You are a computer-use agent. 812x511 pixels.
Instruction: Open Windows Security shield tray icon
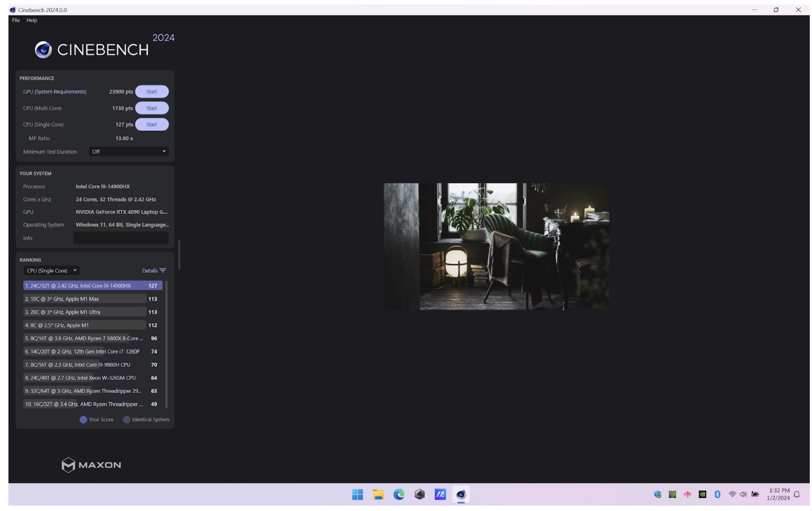click(657, 494)
